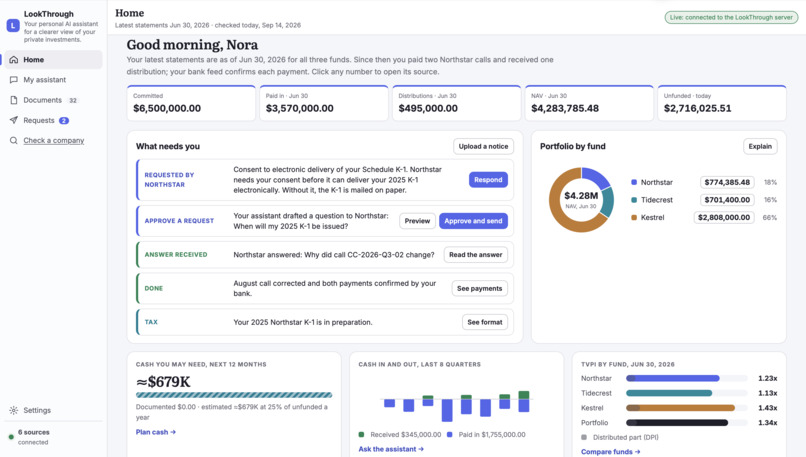Click the Distributions $495,000.00 value

[428, 108]
